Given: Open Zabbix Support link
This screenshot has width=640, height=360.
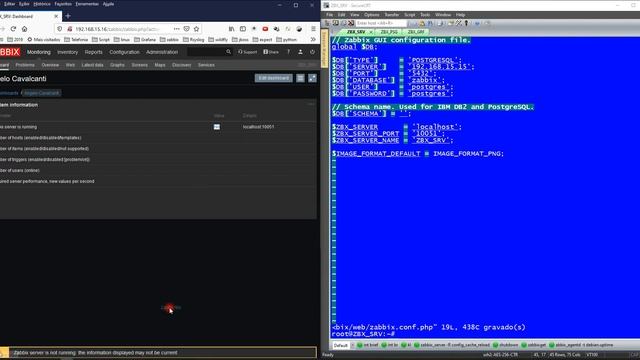Looking at the screenshot, I should tap(248, 52).
